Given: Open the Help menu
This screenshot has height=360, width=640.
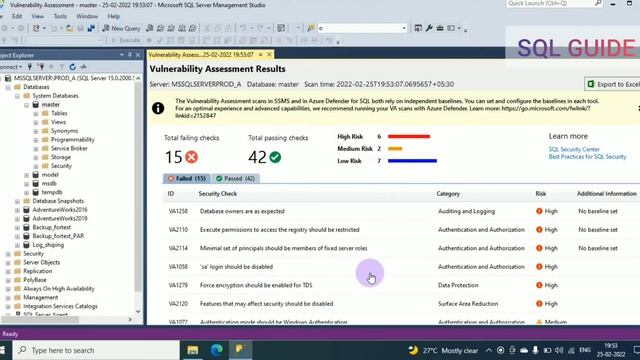Looking at the screenshot, I should click(x=113, y=16).
